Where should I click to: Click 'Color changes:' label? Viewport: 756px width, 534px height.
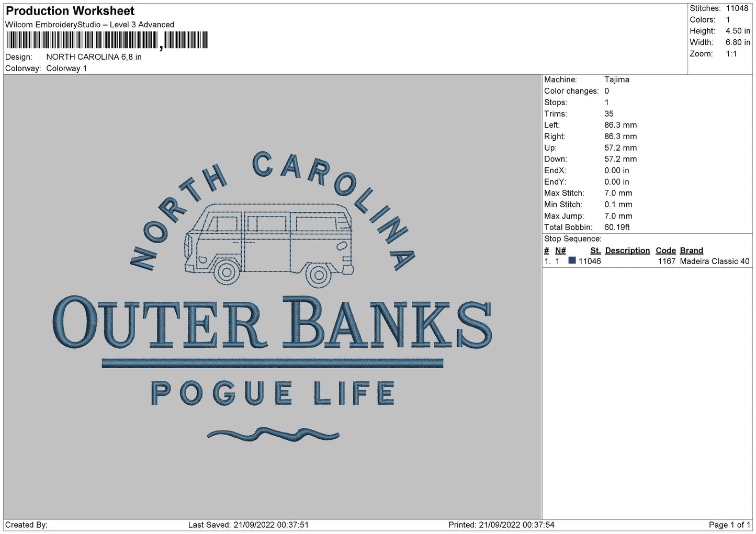pos(571,91)
